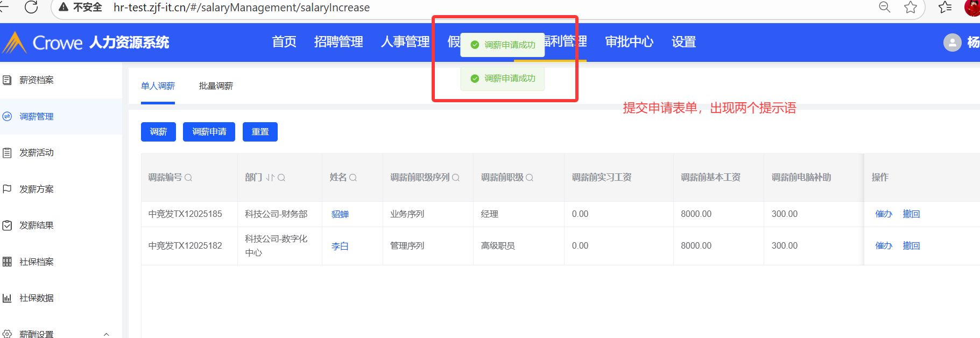Click the Crowe logo
This screenshot has height=338, width=980.
[x=42, y=42]
